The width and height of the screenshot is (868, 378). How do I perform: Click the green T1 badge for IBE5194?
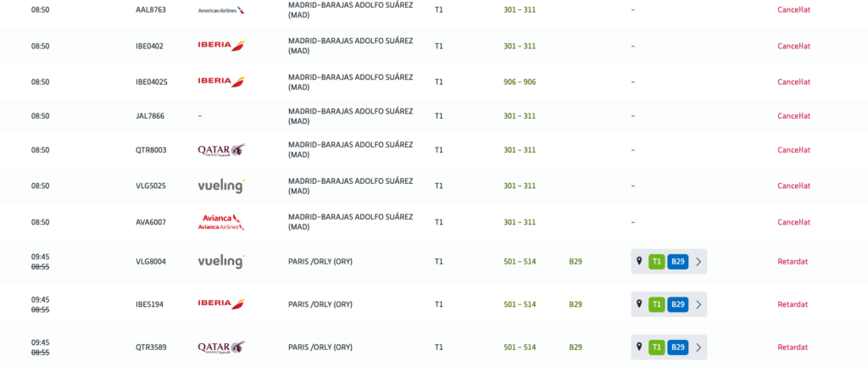tap(656, 304)
